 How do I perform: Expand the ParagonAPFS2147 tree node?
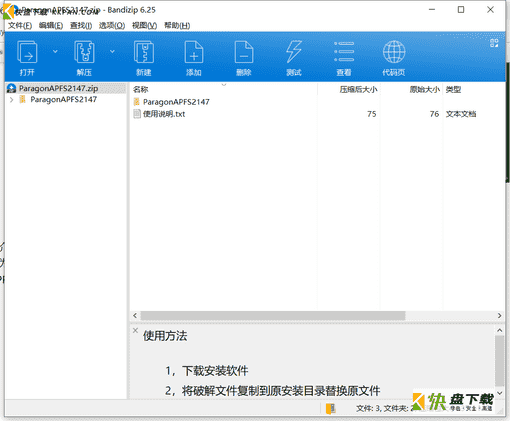coord(11,99)
